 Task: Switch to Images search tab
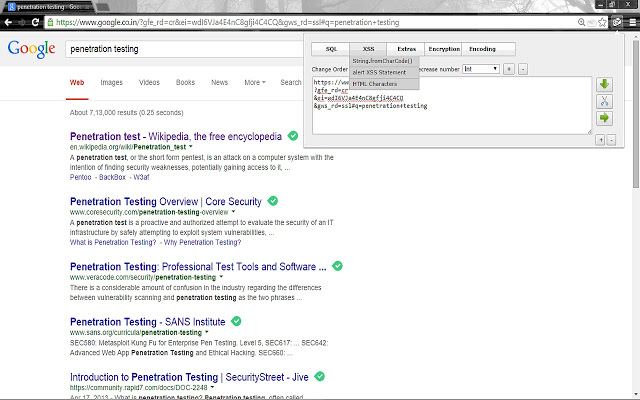tap(111, 82)
